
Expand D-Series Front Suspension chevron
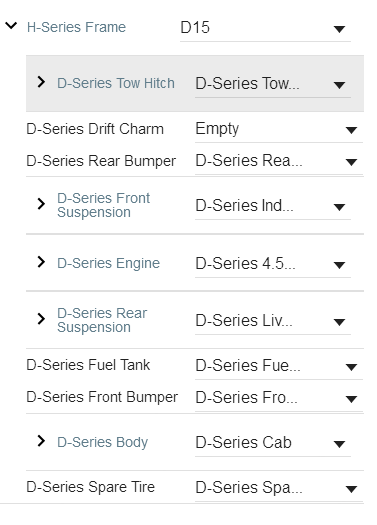pyautogui.click(x=41, y=204)
